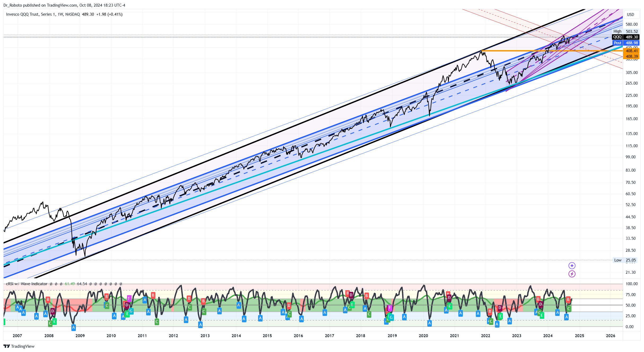Click the 64.54 cRSI indicator value

82,284
